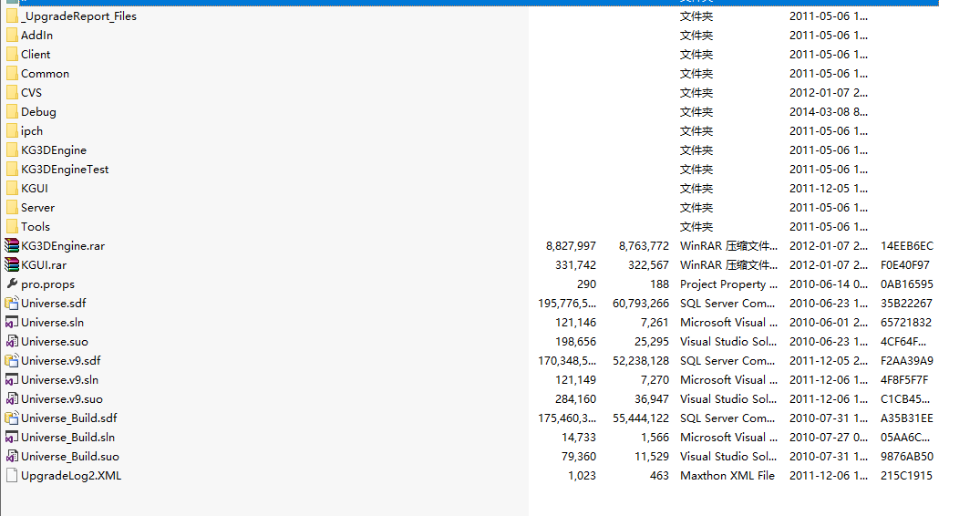This screenshot has width=980, height=516.
Task: Click the Common folder name
Action: click(x=45, y=74)
